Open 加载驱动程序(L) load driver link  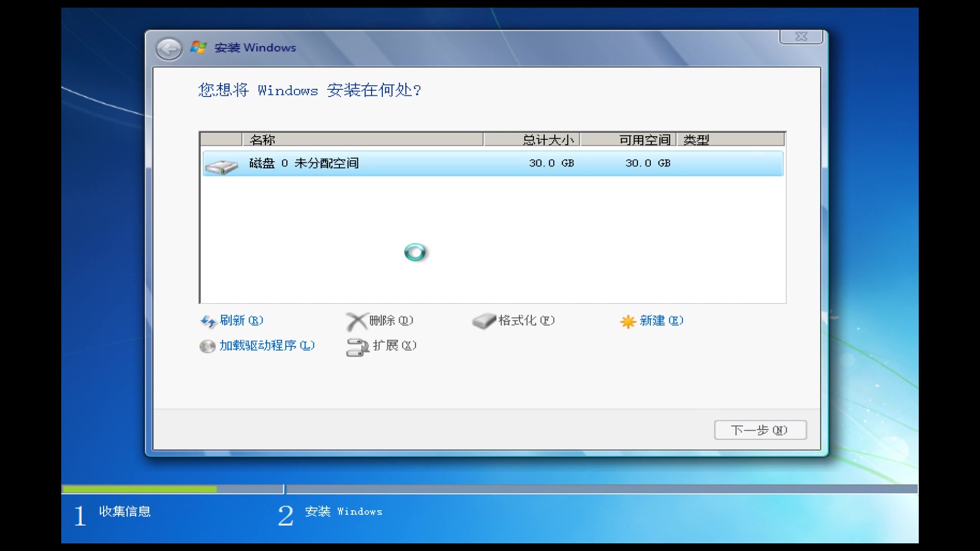tap(267, 345)
